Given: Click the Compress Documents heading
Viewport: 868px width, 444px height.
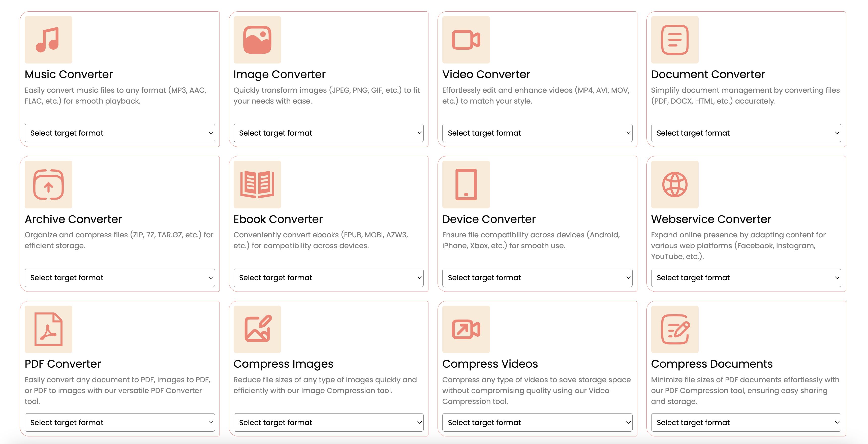Looking at the screenshot, I should pyautogui.click(x=712, y=364).
